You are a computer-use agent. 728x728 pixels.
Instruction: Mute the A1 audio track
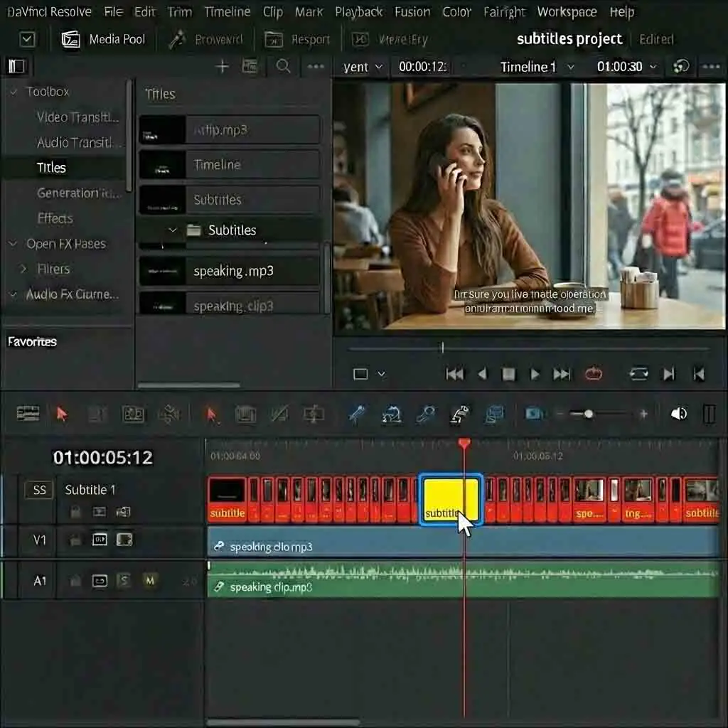[x=149, y=581]
